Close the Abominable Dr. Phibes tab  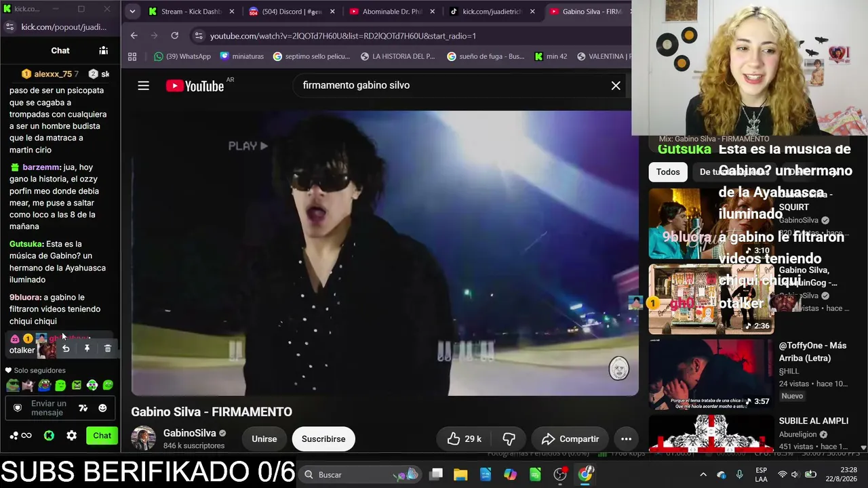point(432,12)
